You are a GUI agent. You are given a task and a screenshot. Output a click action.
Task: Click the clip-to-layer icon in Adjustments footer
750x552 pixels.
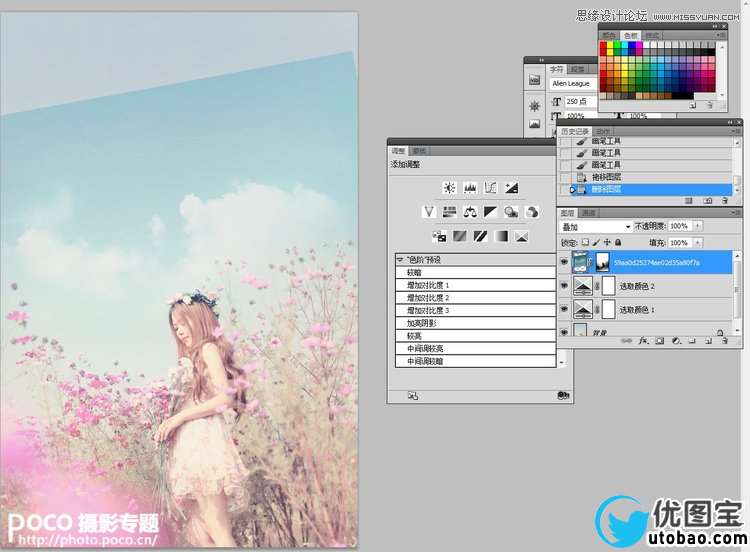coord(413,396)
